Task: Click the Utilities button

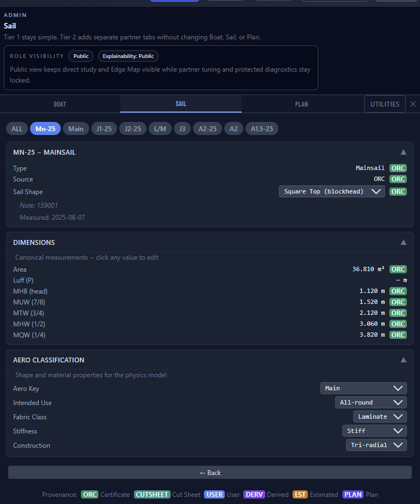Action: tap(384, 104)
